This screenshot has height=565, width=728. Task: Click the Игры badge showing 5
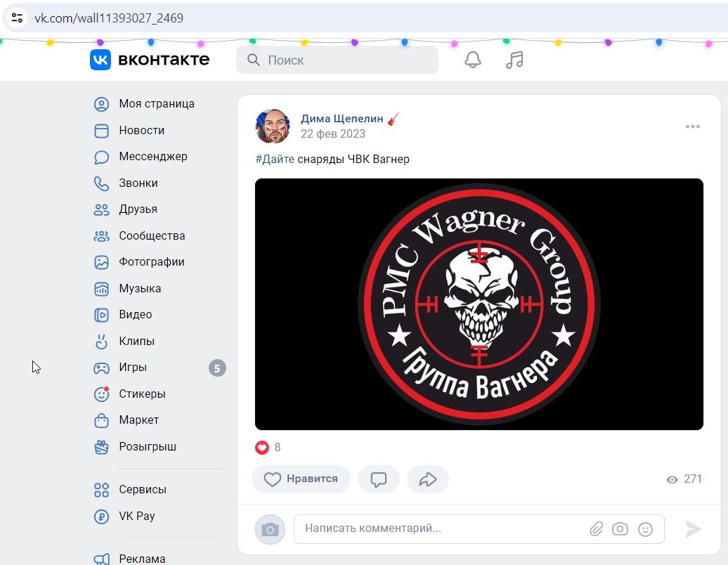click(x=217, y=369)
